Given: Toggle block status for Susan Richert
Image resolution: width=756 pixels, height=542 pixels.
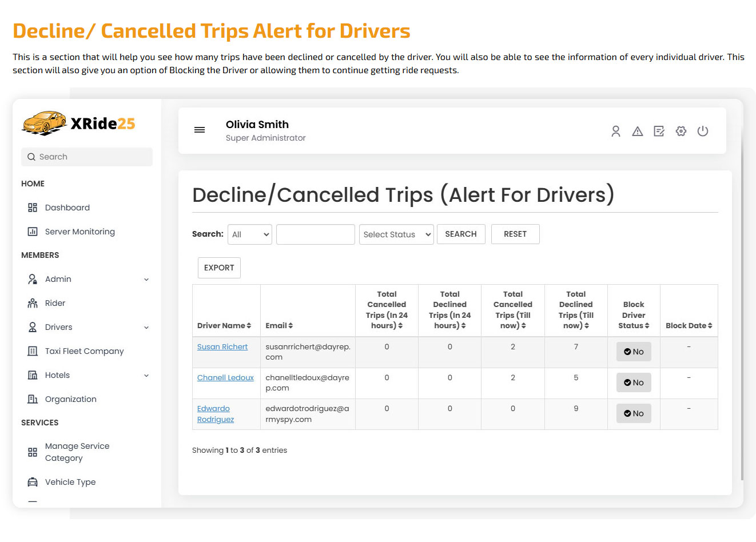Looking at the screenshot, I should [x=634, y=352].
